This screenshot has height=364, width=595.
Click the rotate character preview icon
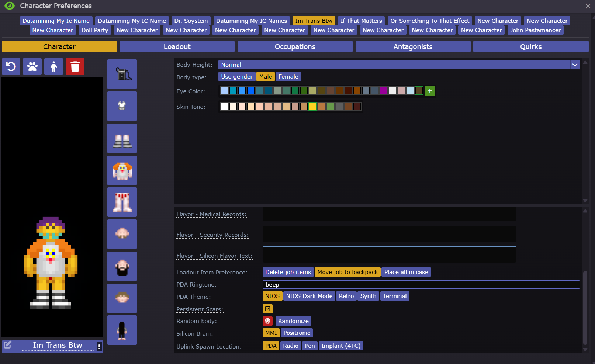(11, 67)
